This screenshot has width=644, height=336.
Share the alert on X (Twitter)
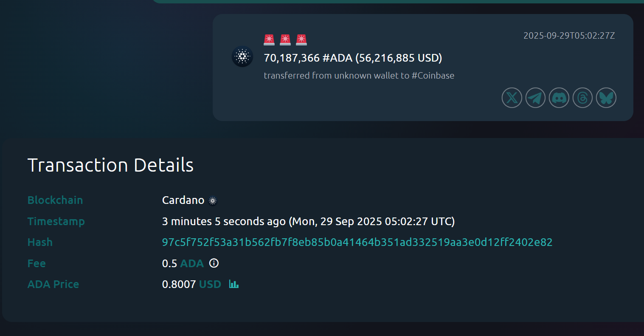512,98
